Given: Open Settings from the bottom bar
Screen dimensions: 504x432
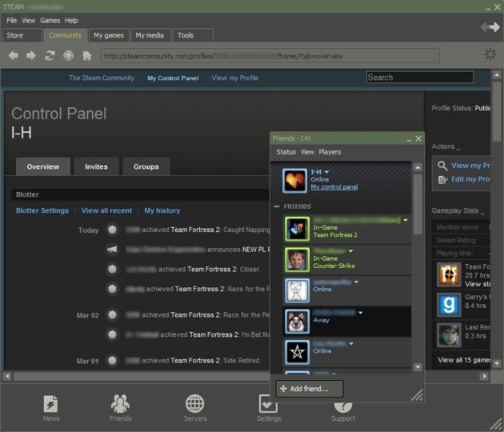Looking at the screenshot, I should (x=268, y=407).
